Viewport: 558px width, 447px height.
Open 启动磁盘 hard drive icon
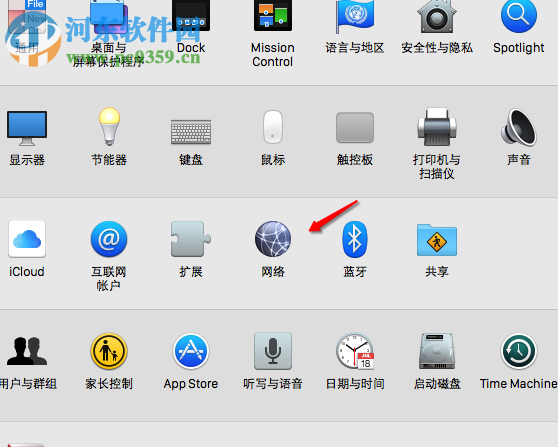pos(437,351)
